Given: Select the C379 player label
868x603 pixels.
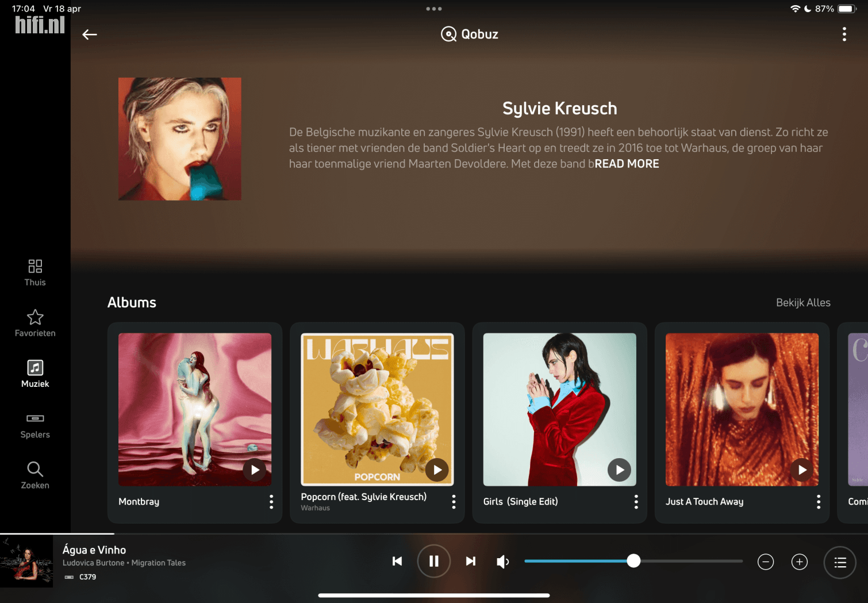Looking at the screenshot, I should coord(87,577).
